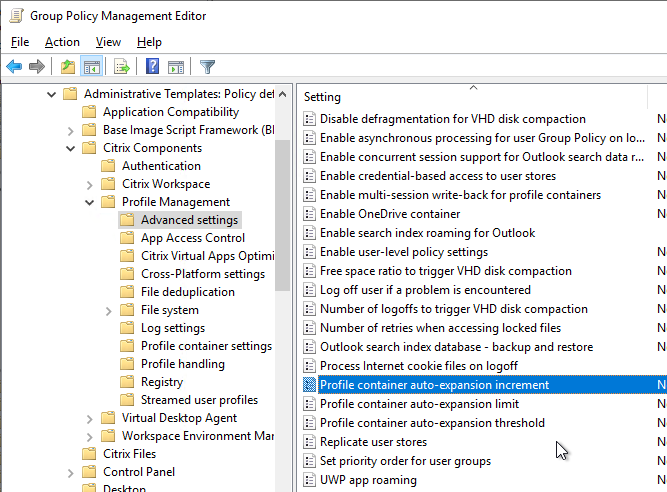Select Enable credential-based access to user stores

point(438,176)
